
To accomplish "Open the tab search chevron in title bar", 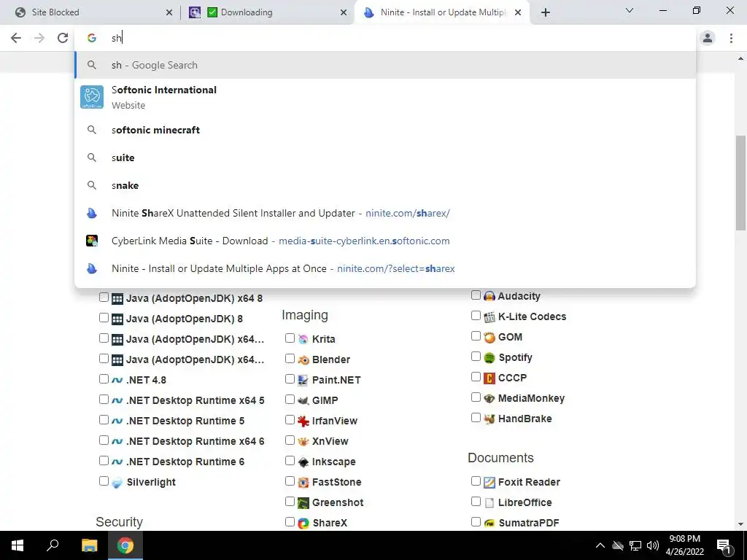I will tap(630, 10).
